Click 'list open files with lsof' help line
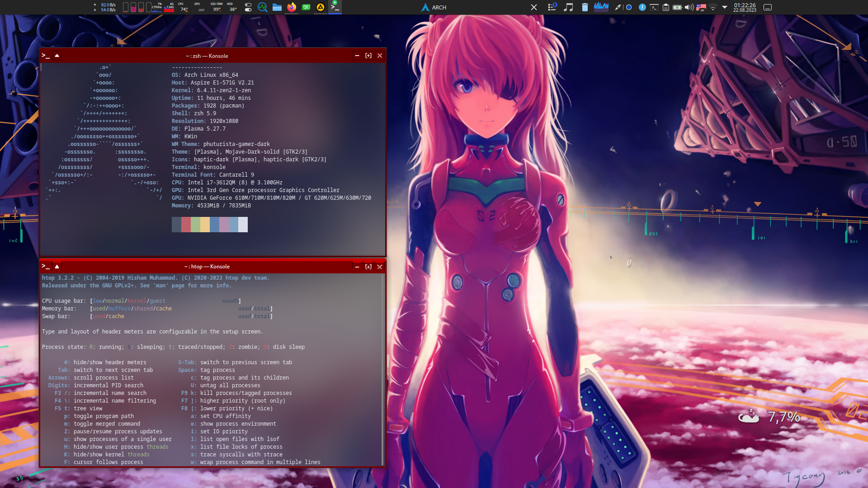The image size is (868, 488). 240,439
